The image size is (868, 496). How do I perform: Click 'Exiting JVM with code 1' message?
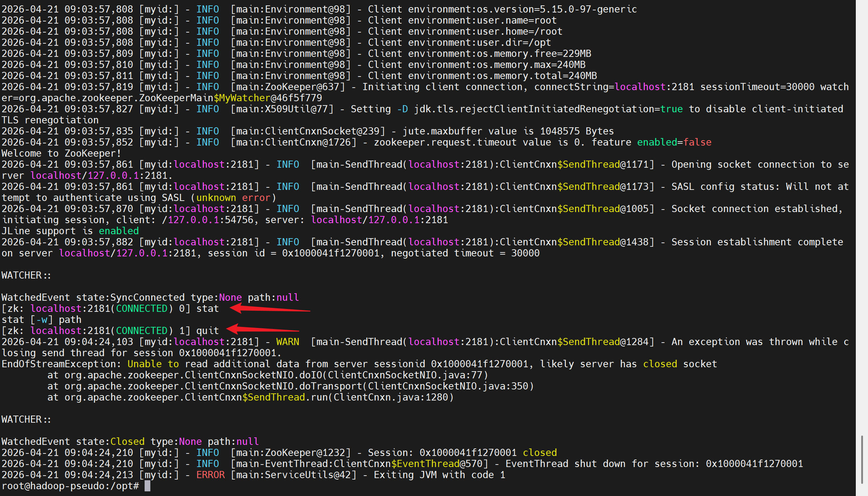tap(439, 475)
